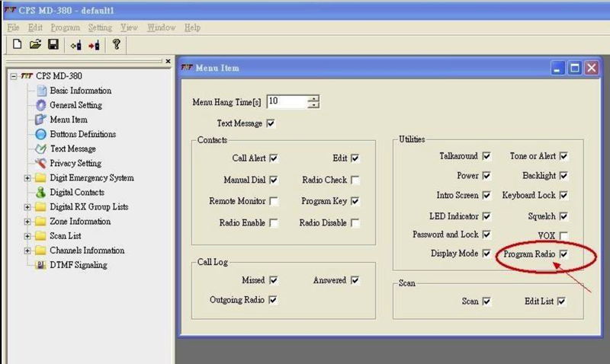Open the View menu

click(129, 27)
